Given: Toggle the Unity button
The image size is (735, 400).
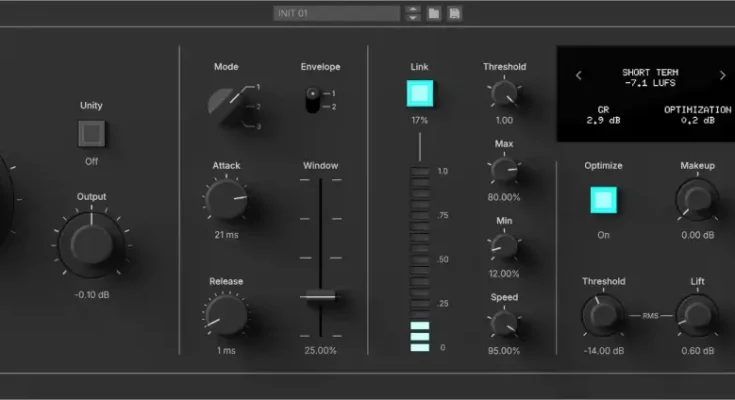Looking at the screenshot, I should click(92, 134).
